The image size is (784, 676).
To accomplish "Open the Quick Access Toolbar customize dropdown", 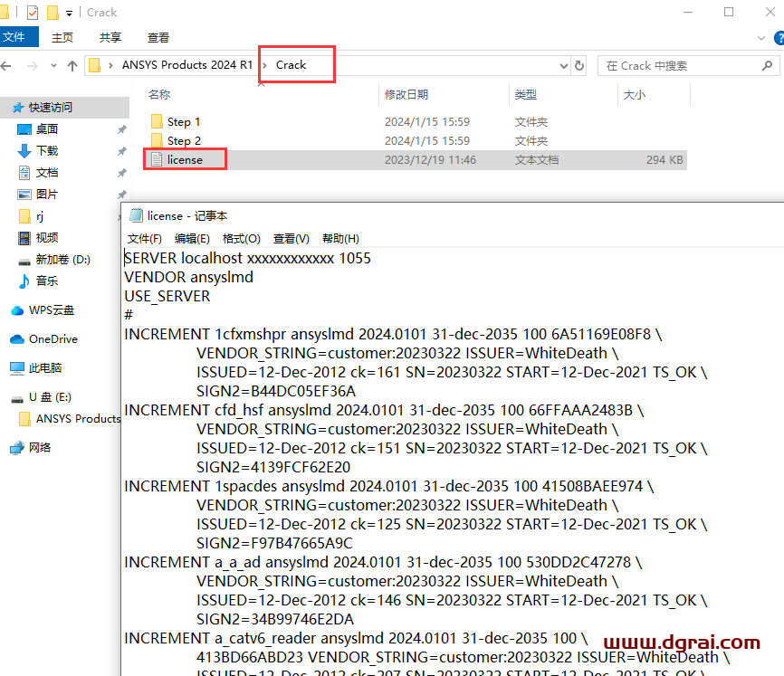I will [x=69, y=13].
